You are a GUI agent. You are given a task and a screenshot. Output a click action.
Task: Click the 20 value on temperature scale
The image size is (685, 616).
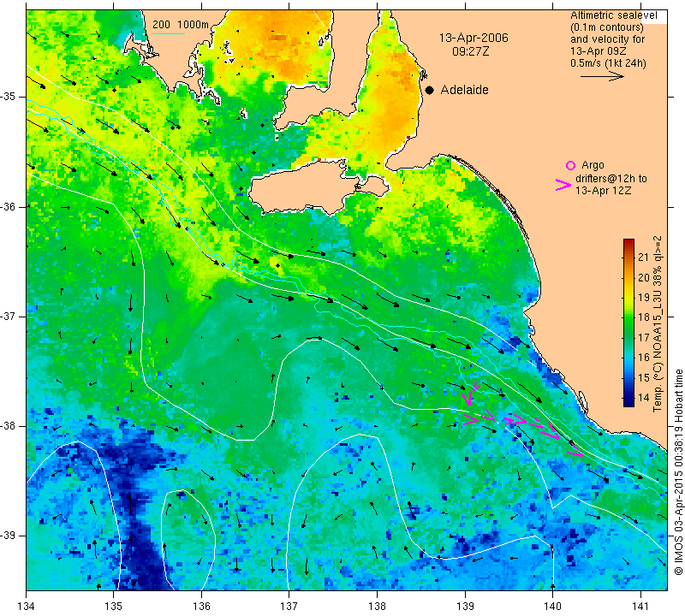pos(644,278)
